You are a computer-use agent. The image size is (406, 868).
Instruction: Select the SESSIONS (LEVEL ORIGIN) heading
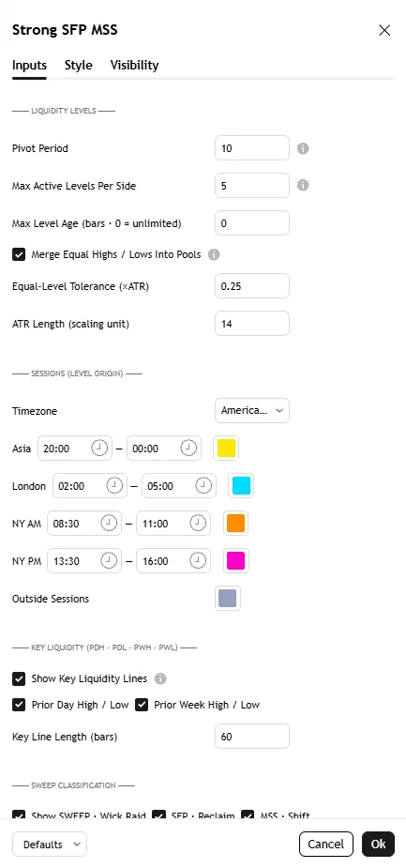(x=77, y=373)
